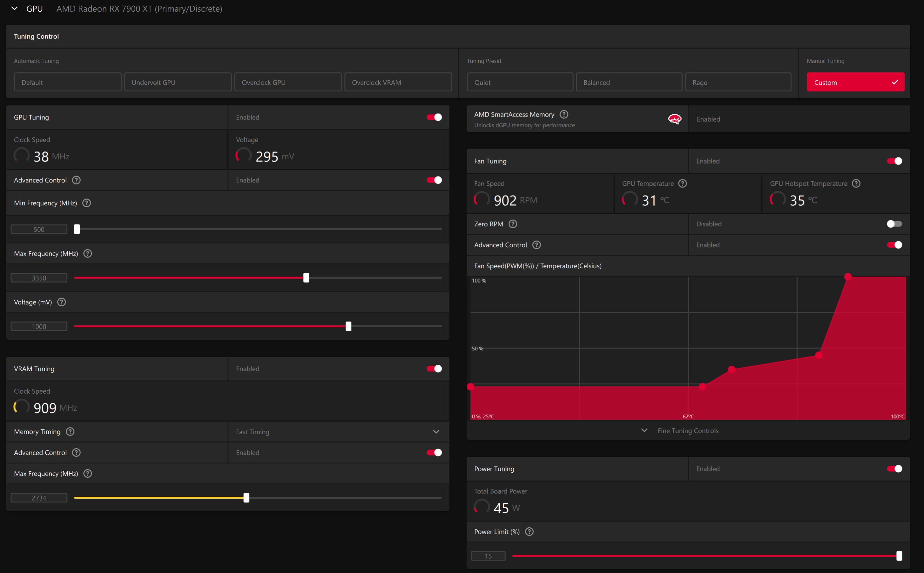Screen dimensions: 924x573
Task: Select the Undervolt GPU option
Action: [178, 82]
